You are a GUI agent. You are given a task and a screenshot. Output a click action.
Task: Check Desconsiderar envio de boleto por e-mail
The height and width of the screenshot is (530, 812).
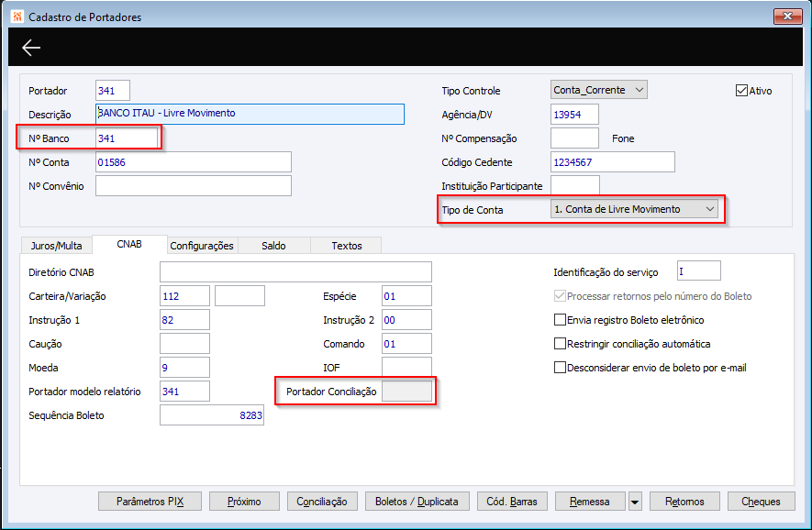point(560,368)
